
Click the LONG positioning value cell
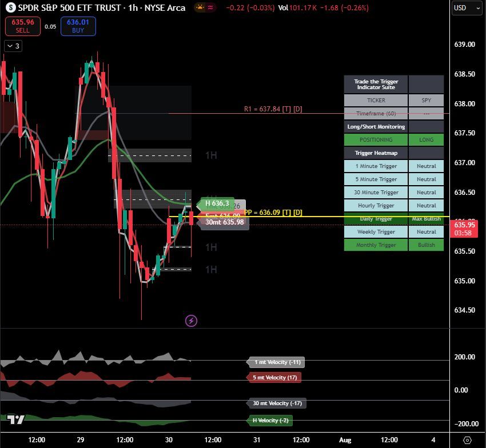[426, 140]
